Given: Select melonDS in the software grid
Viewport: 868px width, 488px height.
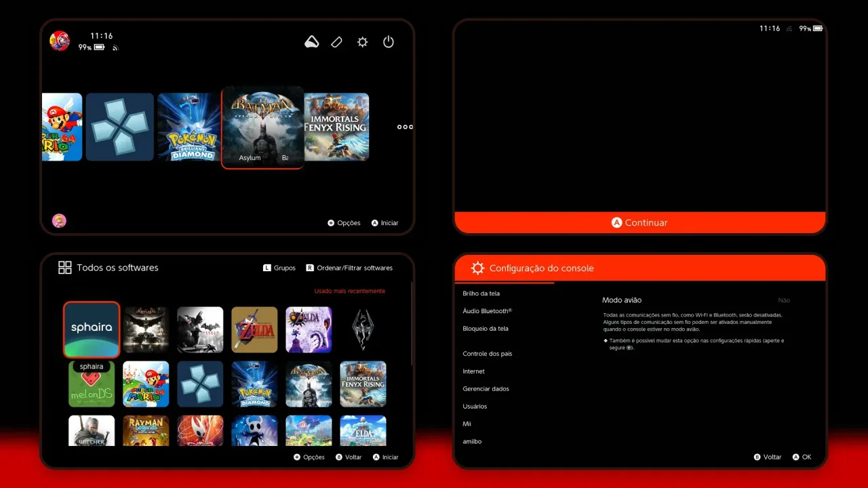Looking at the screenshot, I should tap(92, 384).
